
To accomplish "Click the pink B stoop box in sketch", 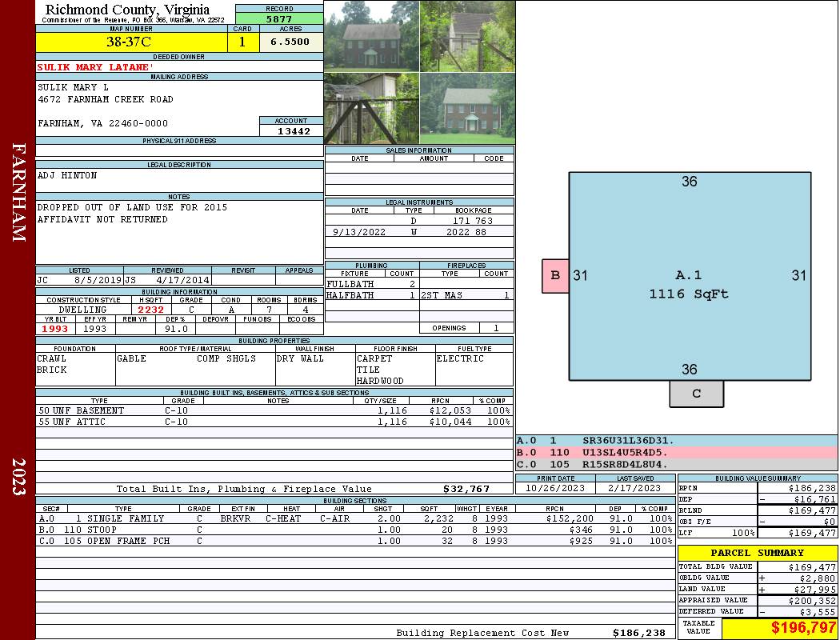I will point(555,275).
